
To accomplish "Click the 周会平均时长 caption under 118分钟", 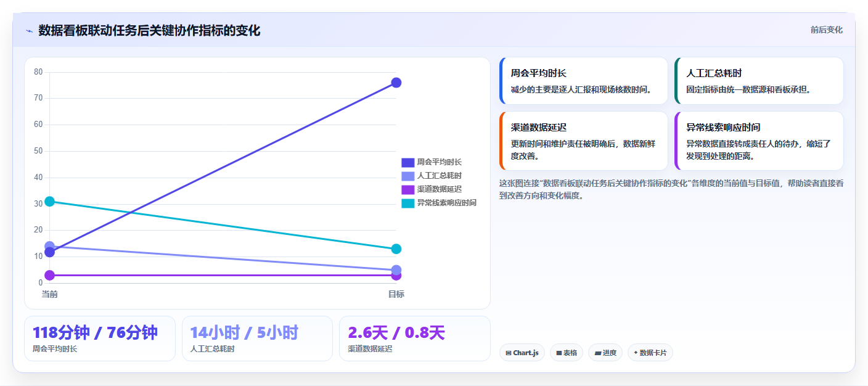I will (x=55, y=349).
